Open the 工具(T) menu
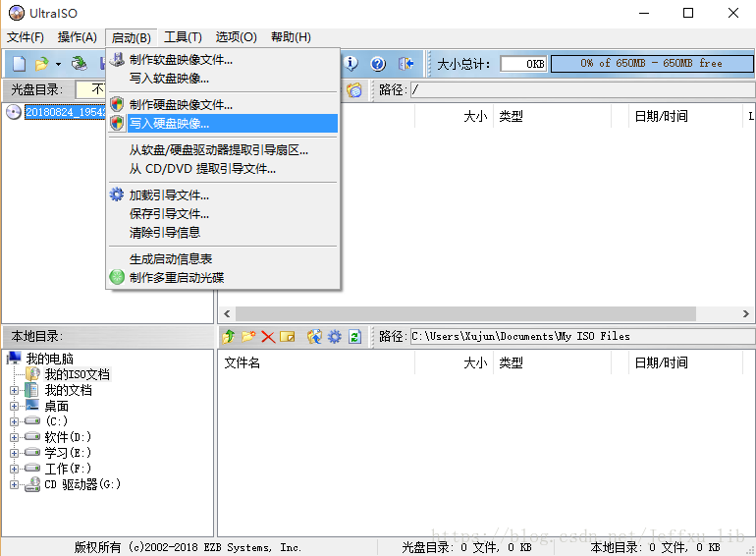The height and width of the screenshot is (556, 756). [x=183, y=37]
